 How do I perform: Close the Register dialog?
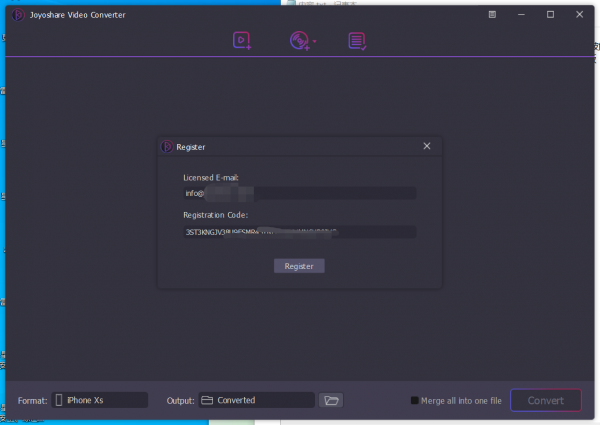[x=427, y=146]
